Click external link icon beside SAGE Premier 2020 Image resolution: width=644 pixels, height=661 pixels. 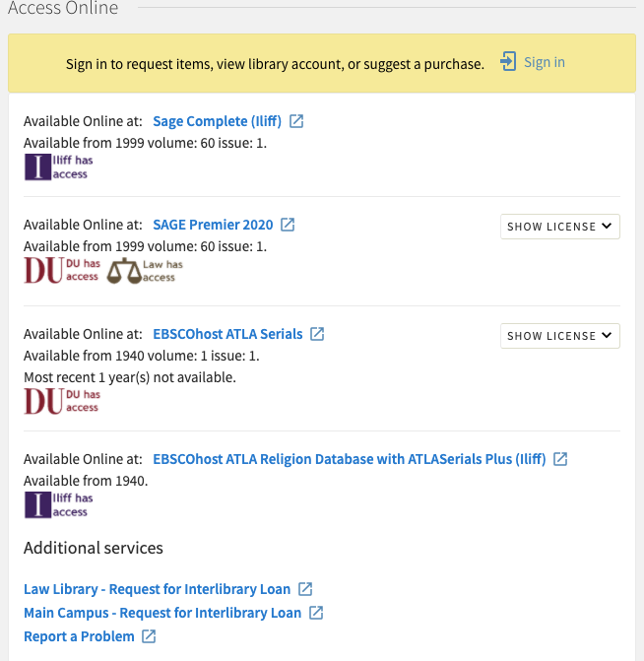288,225
